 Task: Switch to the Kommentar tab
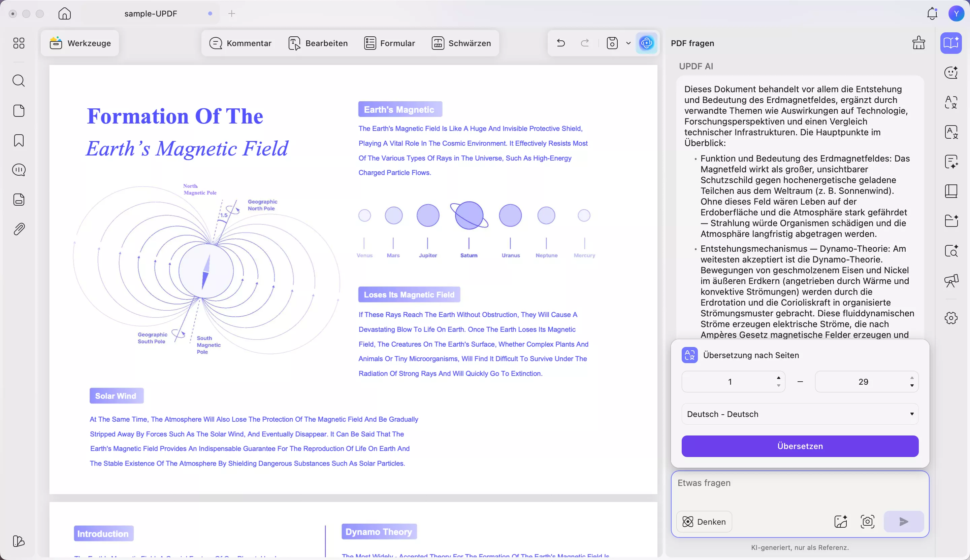tap(240, 43)
